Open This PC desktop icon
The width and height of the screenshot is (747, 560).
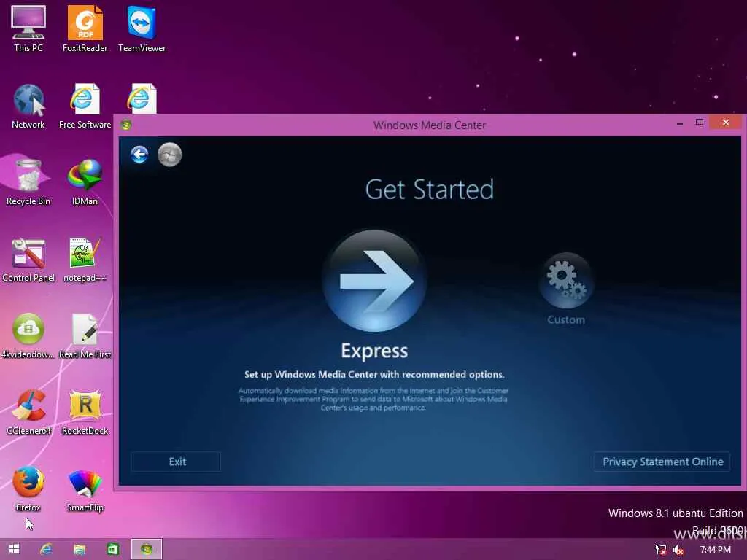tap(28, 28)
